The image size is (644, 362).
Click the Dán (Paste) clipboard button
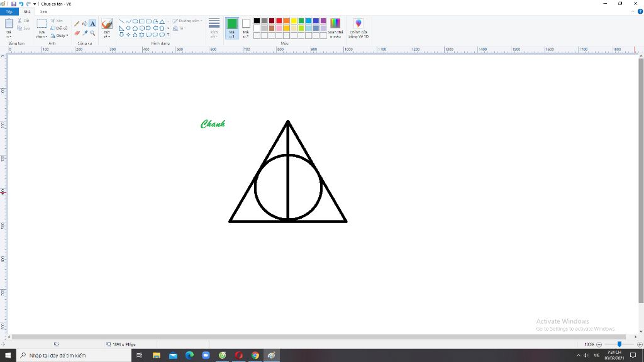[x=9, y=24]
